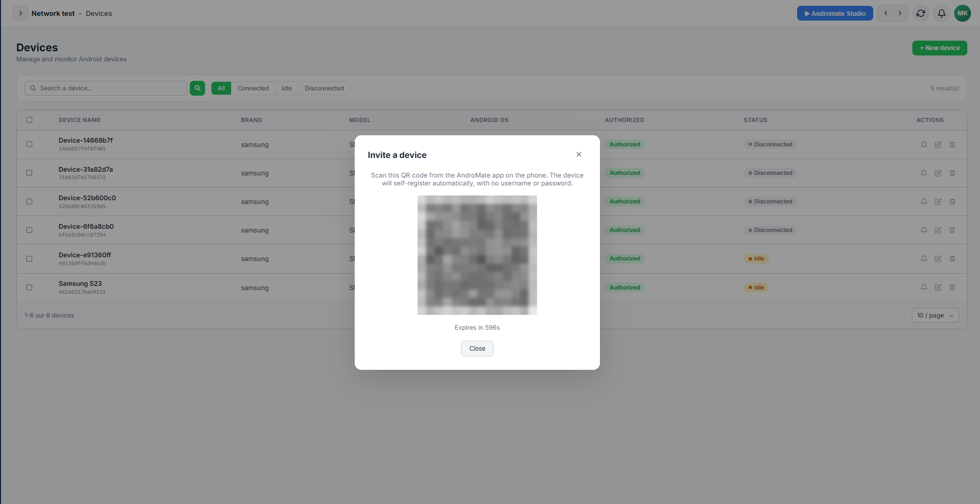The width and height of the screenshot is (980, 504).
Task: Check the box for Device-52b600c0
Action: (x=30, y=202)
